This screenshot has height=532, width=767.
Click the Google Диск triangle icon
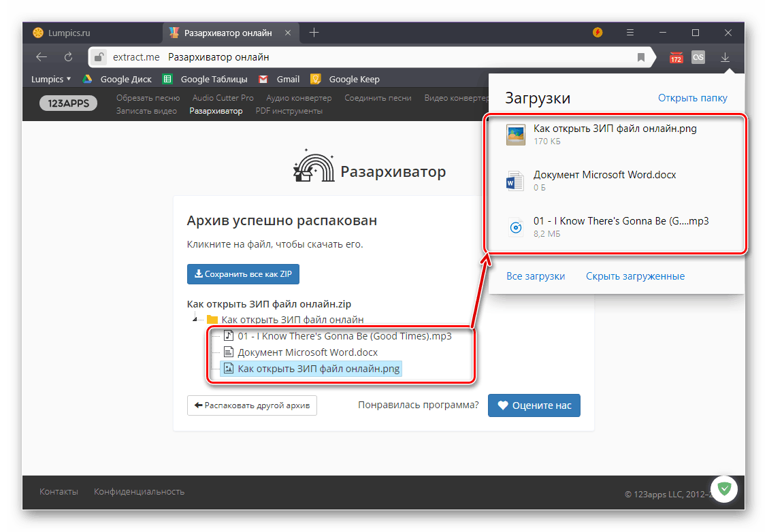click(x=87, y=79)
